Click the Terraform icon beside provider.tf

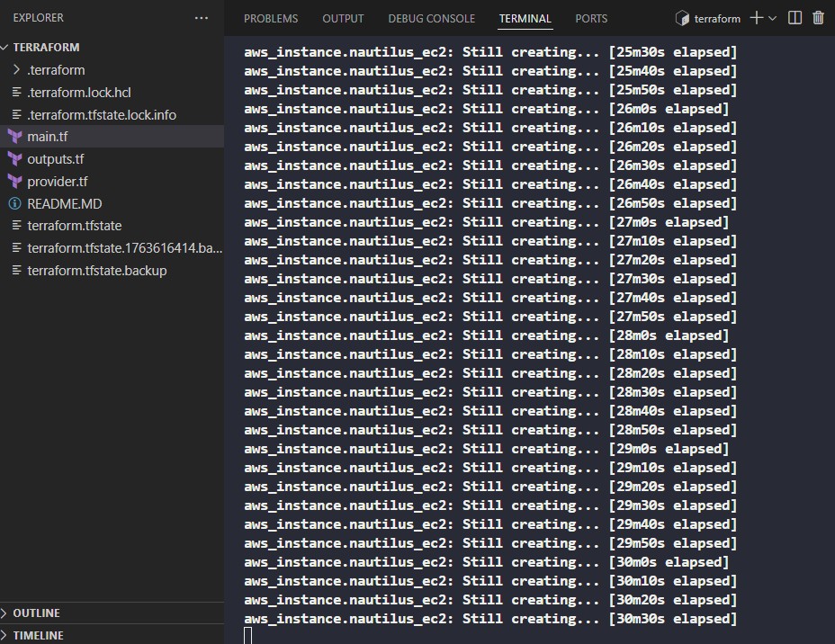coord(15,182)
